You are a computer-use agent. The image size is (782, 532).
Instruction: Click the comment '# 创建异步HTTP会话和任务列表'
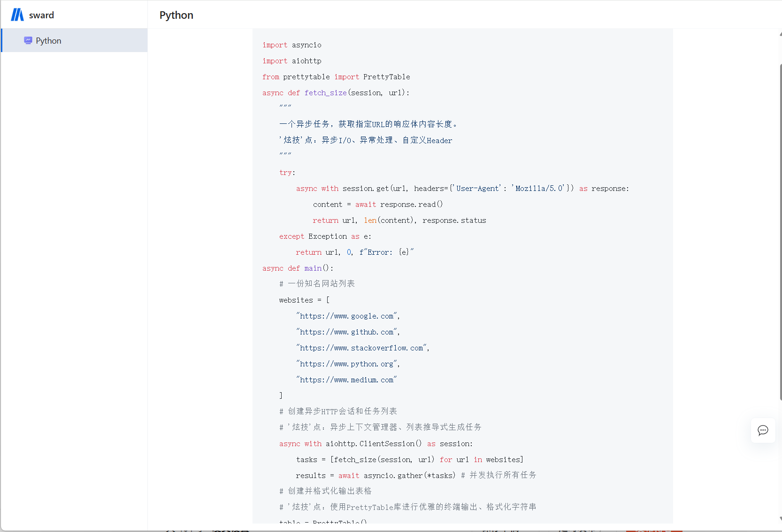pos(338,411)
